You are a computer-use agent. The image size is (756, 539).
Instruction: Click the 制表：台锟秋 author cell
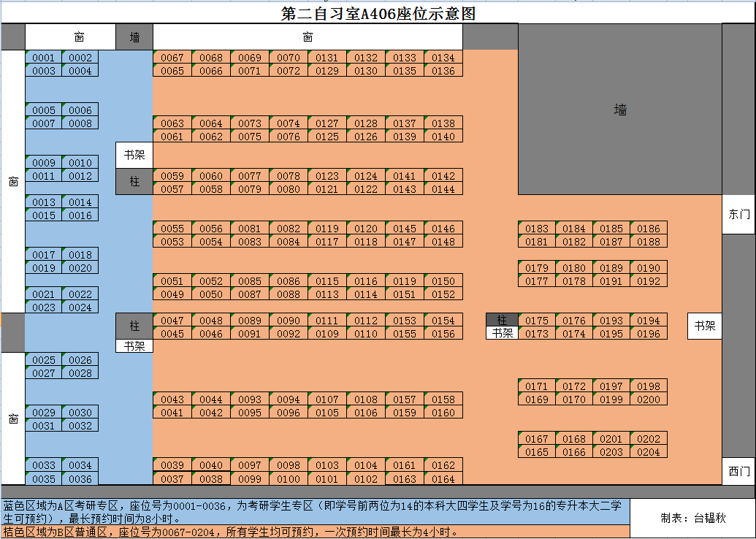pos(692,518)
